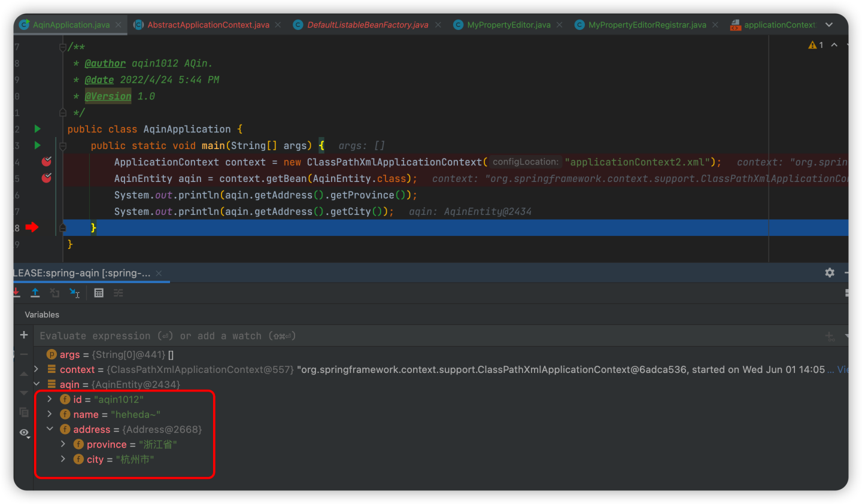Click the getCity() call in code
This screenshot has width=862, height=504.
click(x=357, y=211)
